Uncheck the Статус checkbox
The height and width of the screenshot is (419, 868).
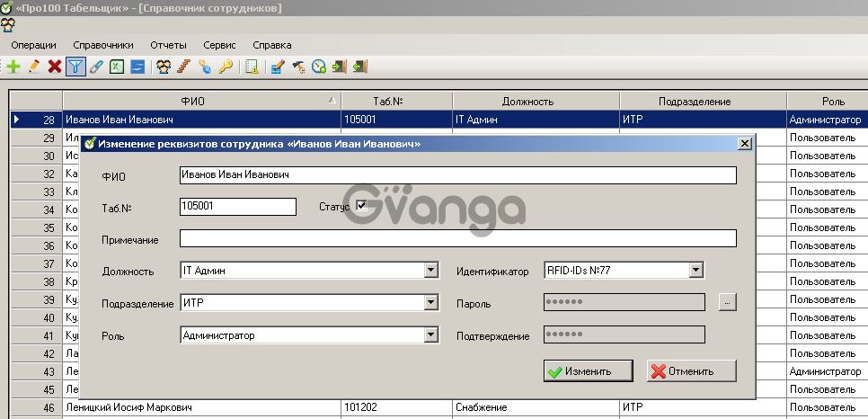(x=362, y=206)
